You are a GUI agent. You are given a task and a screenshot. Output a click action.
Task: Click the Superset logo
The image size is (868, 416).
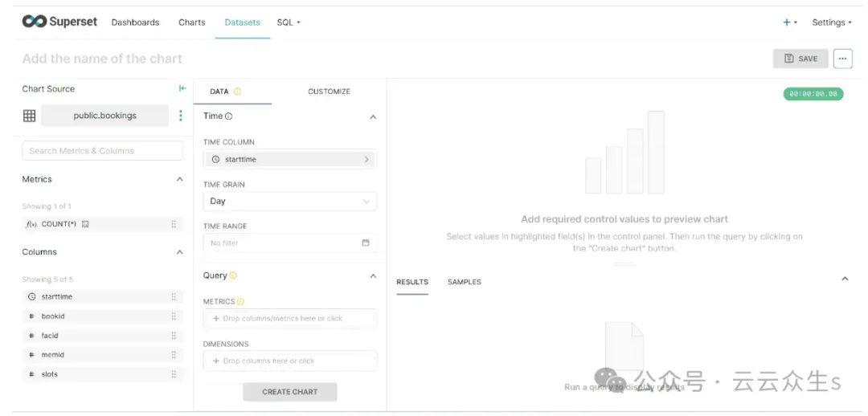tap(59, 22)
